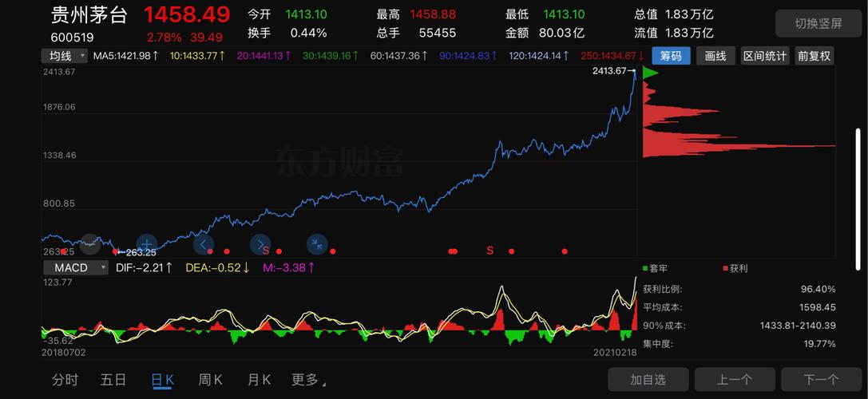Click the blue 90:1424.83 moving average label
The width and height of the screenshot is (868, 399).
click(x=468, y=56)
